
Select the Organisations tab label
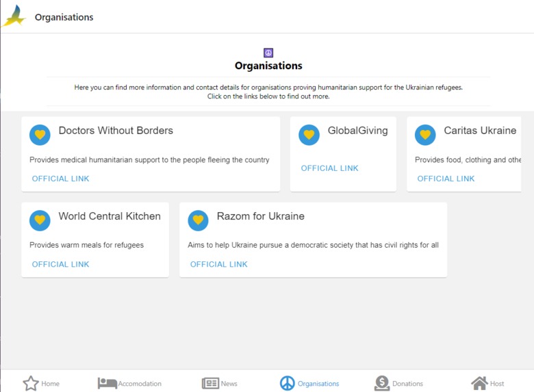point(318,384)
